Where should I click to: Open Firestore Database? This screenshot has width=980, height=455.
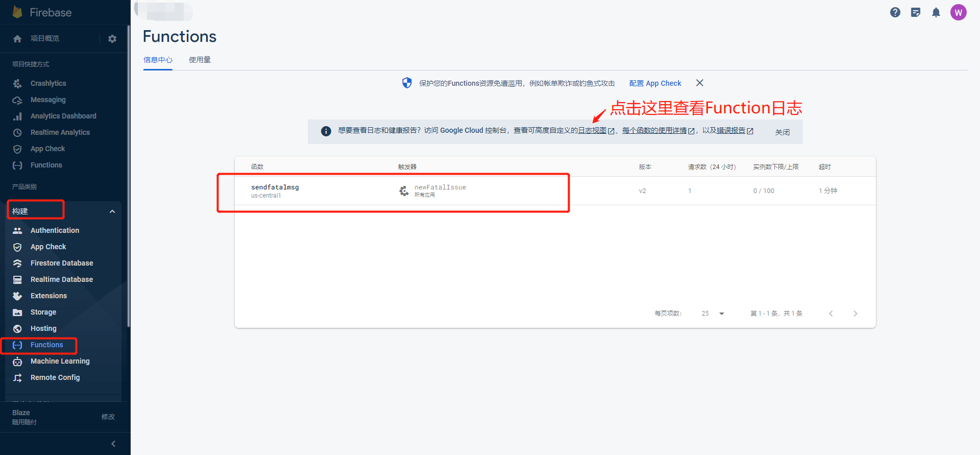62,263
